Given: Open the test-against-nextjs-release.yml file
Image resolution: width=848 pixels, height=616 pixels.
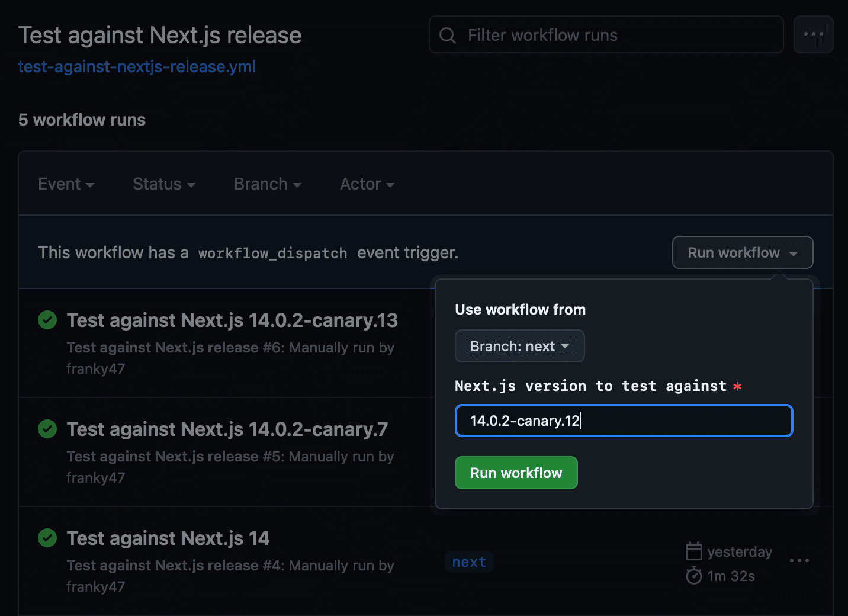Looking at the screenshot, I should coord(137,66).
